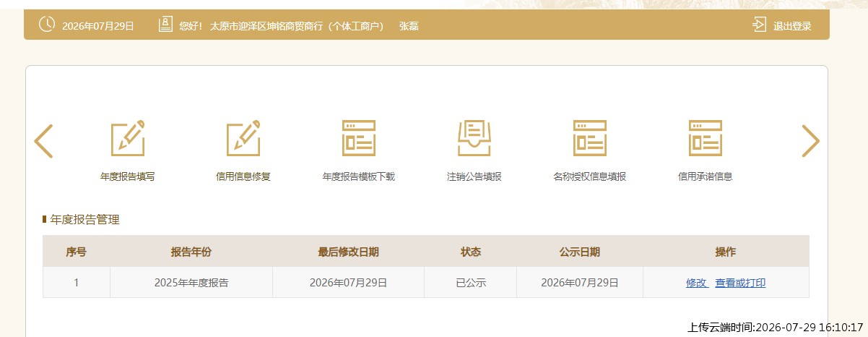
Task: Click the 信用信息修复 label
Action: 243,176
